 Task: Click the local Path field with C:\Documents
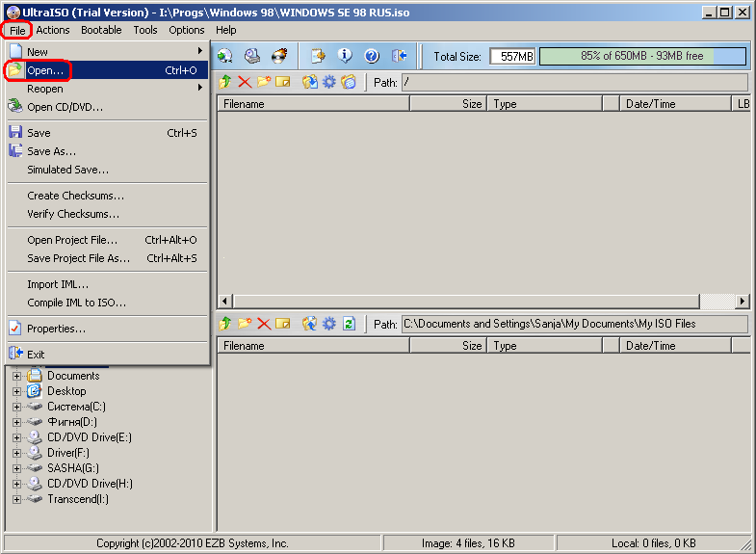click(574, 324)
